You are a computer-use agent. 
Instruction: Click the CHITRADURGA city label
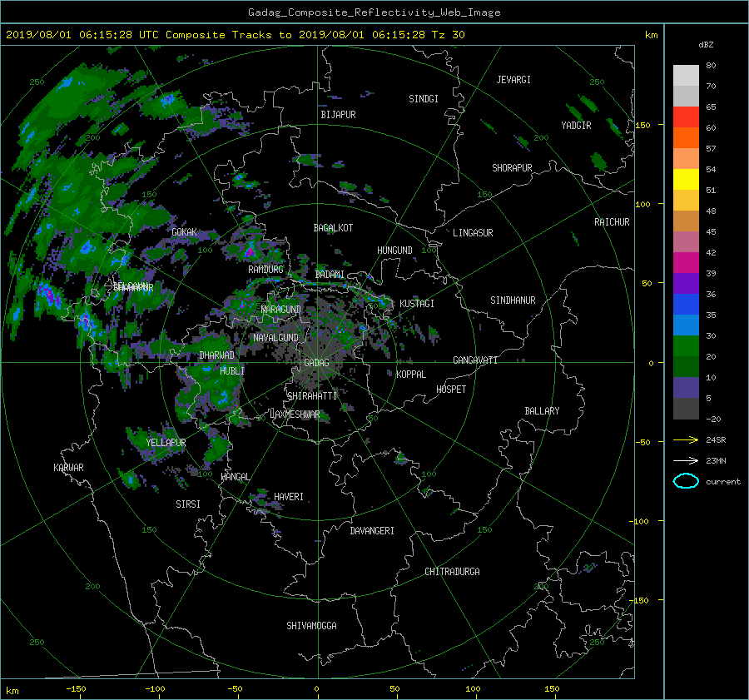click(x=452, y=572)
